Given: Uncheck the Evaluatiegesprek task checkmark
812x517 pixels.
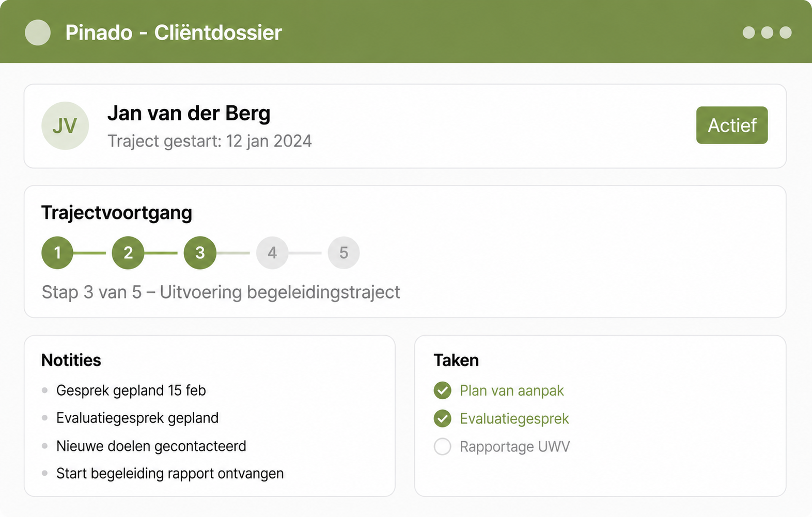Looking at the screenshot, I should (443, 418).
